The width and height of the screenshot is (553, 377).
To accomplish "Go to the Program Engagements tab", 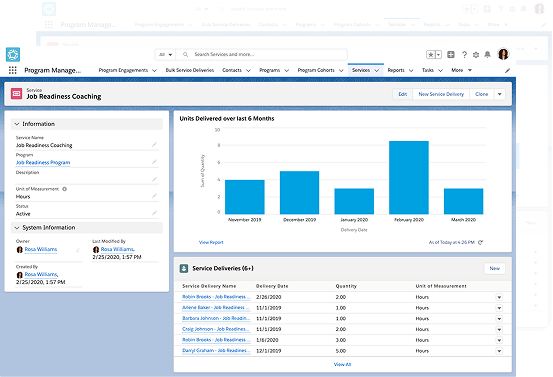I will pyautogui.click(x=123, y=70).
